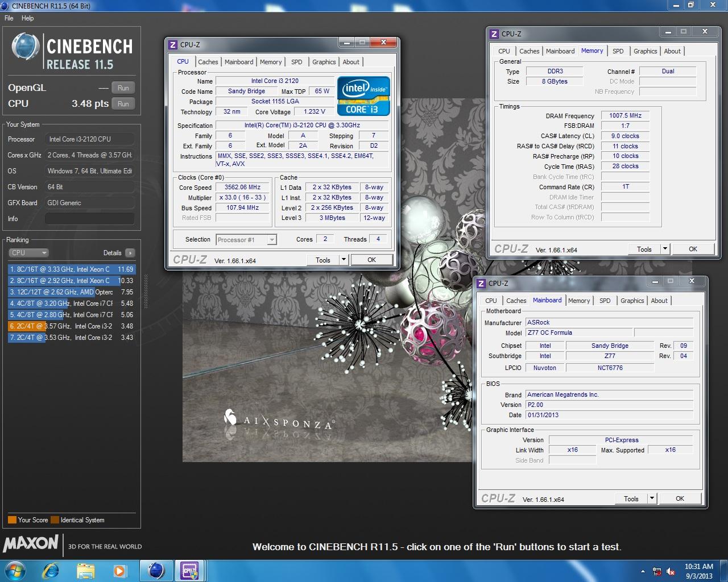Image resolution: width=728 pixels, height=582 pixels.
Task: Click the arrow button next to Details in Ranking
Action: click(x=130, y=253)
